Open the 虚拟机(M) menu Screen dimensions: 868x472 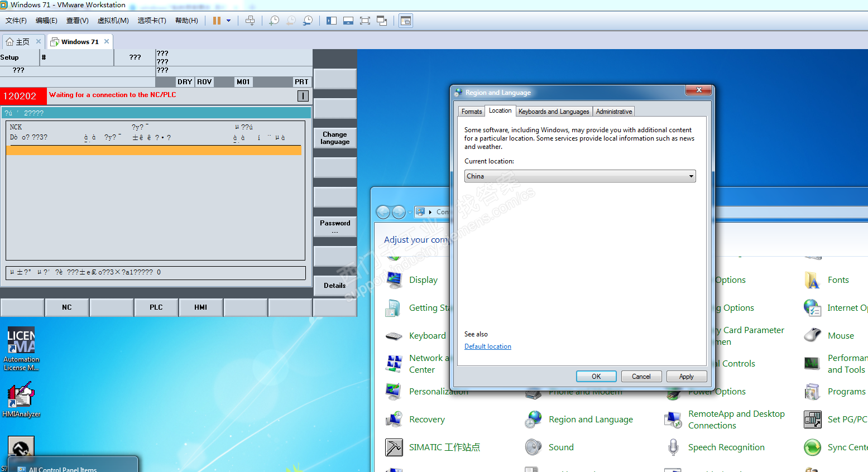tap(113, 21)
